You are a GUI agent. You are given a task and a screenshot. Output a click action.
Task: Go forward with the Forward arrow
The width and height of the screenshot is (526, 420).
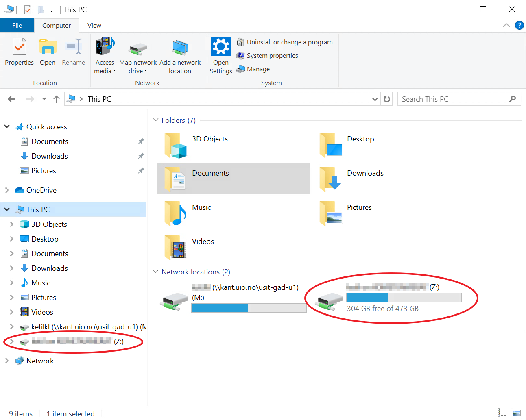point(30,99)
